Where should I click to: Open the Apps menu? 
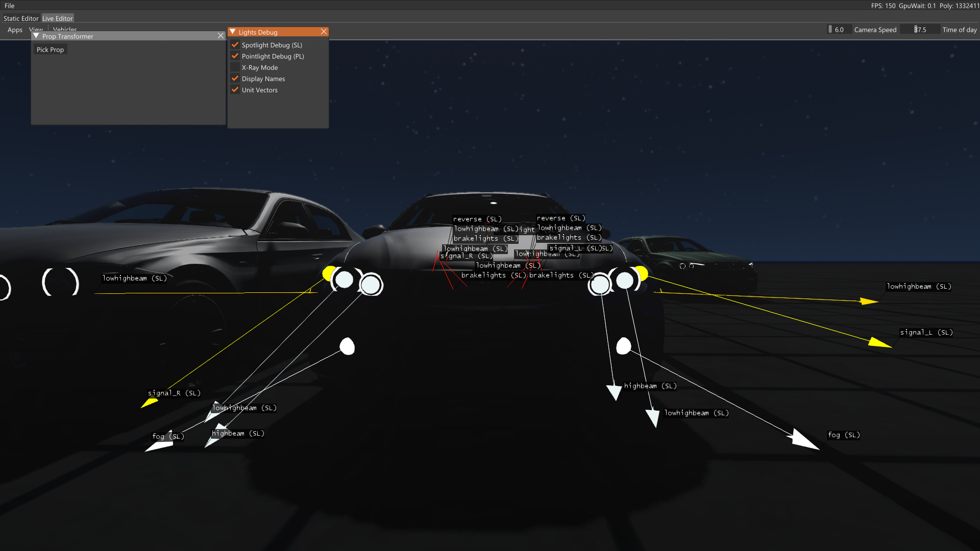click(15, 30)
